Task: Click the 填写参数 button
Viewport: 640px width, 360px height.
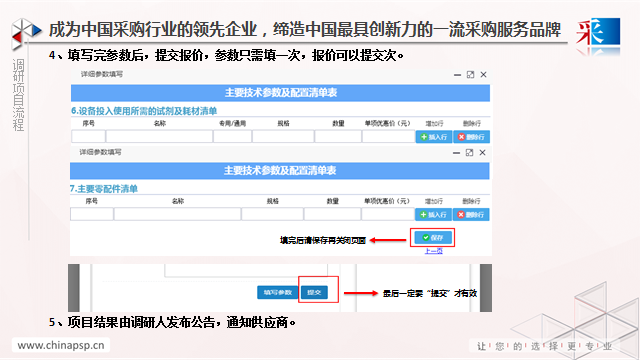Action: 278,292
